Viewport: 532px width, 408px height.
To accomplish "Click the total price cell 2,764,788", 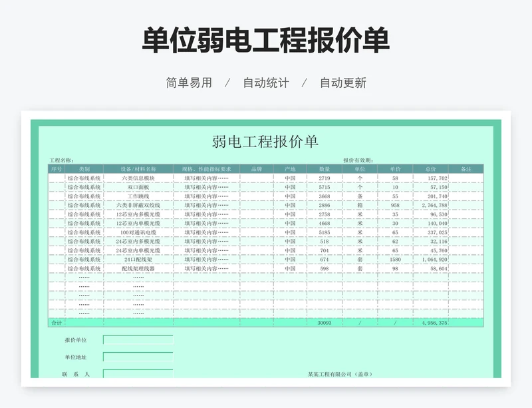I will [430, 205].
